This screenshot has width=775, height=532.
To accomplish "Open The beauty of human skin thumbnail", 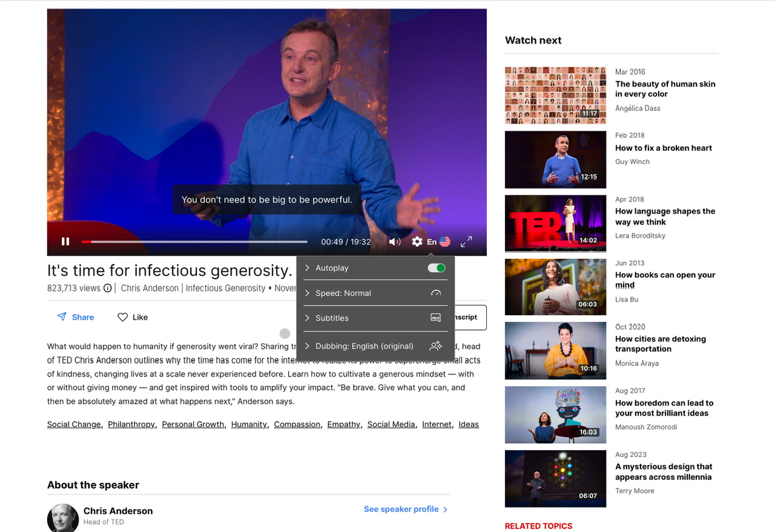I will (x=555, y=96).
